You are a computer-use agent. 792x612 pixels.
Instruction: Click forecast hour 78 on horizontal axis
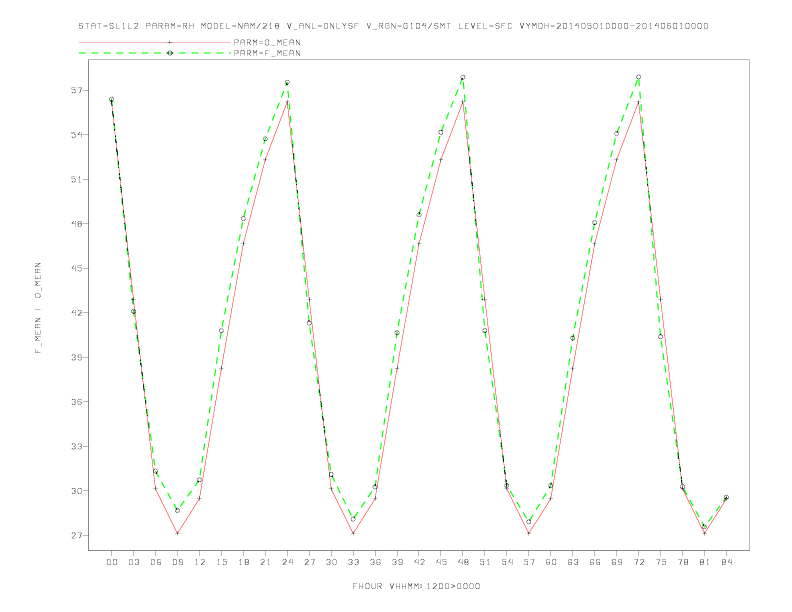coord(683,562)
